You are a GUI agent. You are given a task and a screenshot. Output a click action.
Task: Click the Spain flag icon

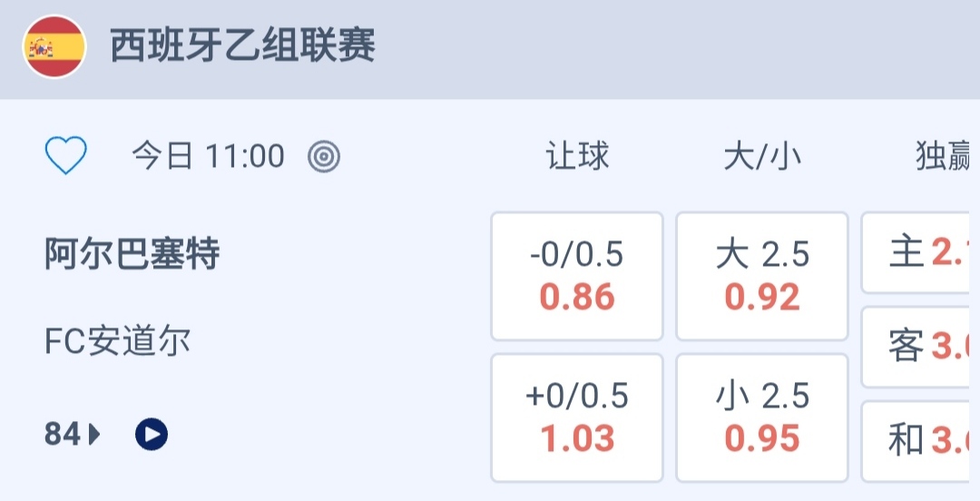point(54,47)
